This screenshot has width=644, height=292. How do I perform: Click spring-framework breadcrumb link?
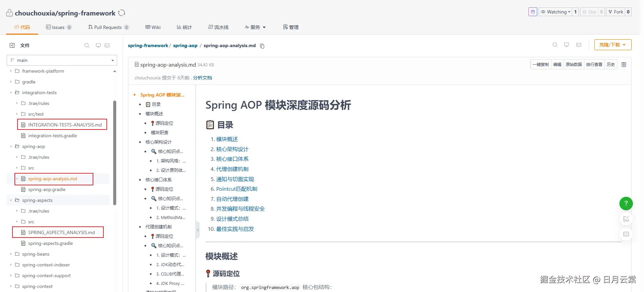tap(148, 45)
